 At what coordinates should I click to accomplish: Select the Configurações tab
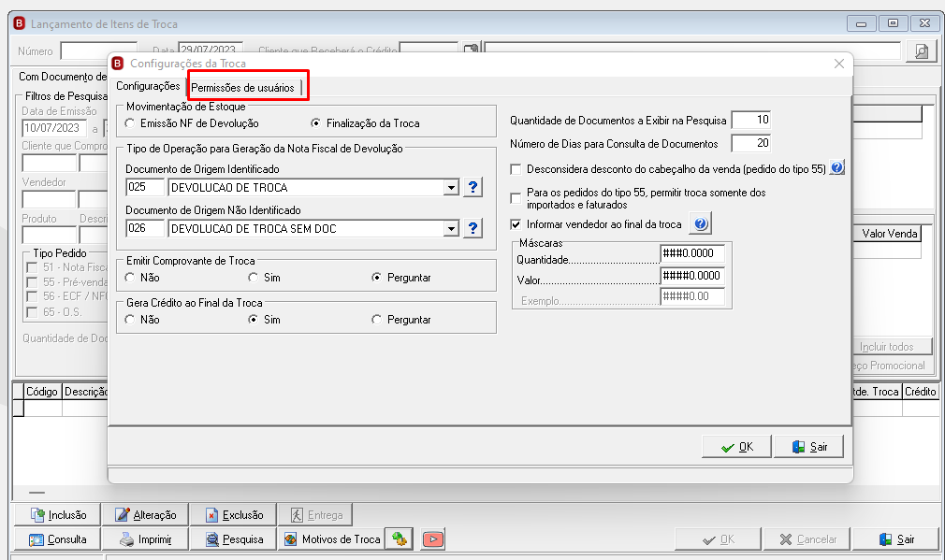[148, 86]
